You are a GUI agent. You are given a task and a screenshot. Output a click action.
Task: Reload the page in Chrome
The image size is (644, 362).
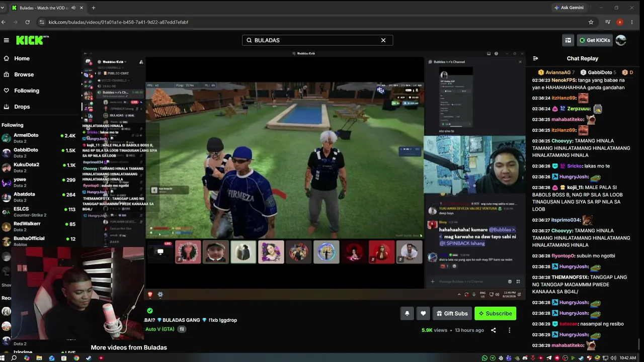pos(27,22)
